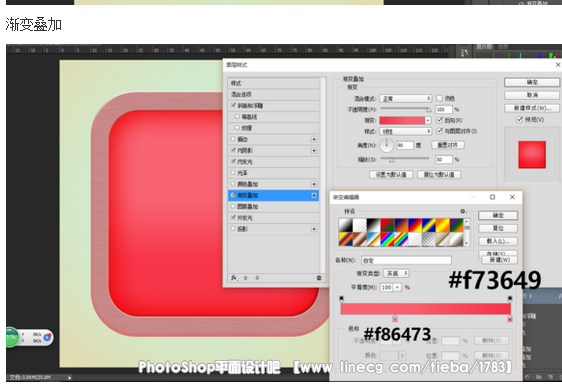Select the left opacity stop above the gradient bar
562x384 pixels.
pyautogui.click(x=342, y=299)
